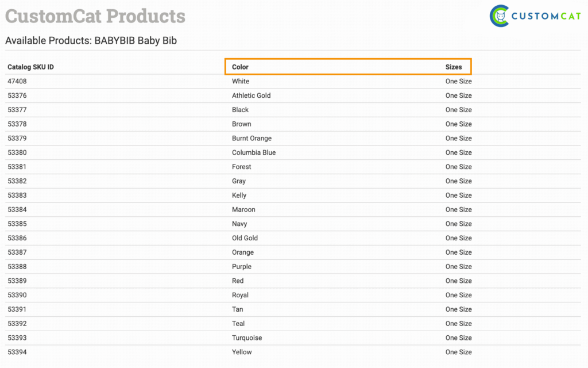Click One Size in the Forest row
The width and height of the screenshot is (588, 368).
pos(458,167)
